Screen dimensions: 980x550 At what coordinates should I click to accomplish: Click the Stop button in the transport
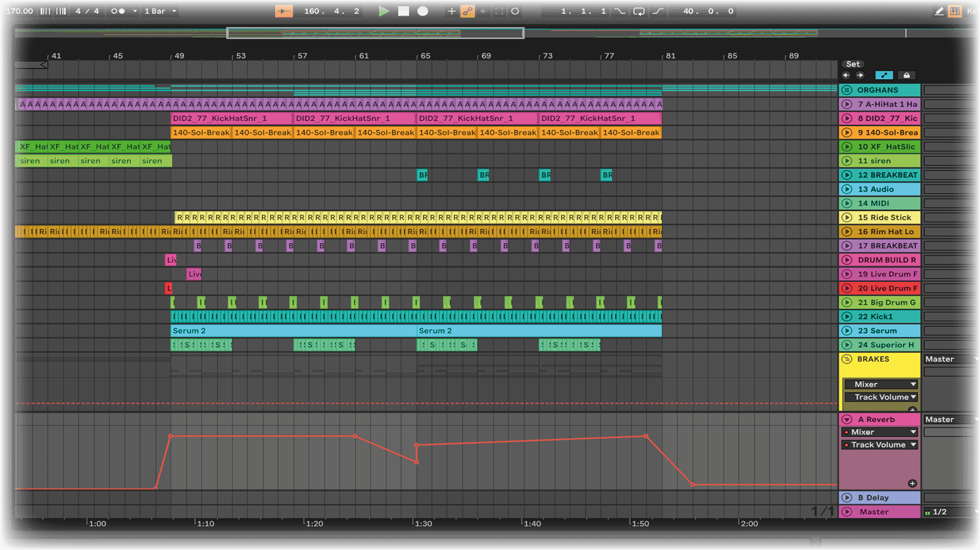(x=404, y=11)
